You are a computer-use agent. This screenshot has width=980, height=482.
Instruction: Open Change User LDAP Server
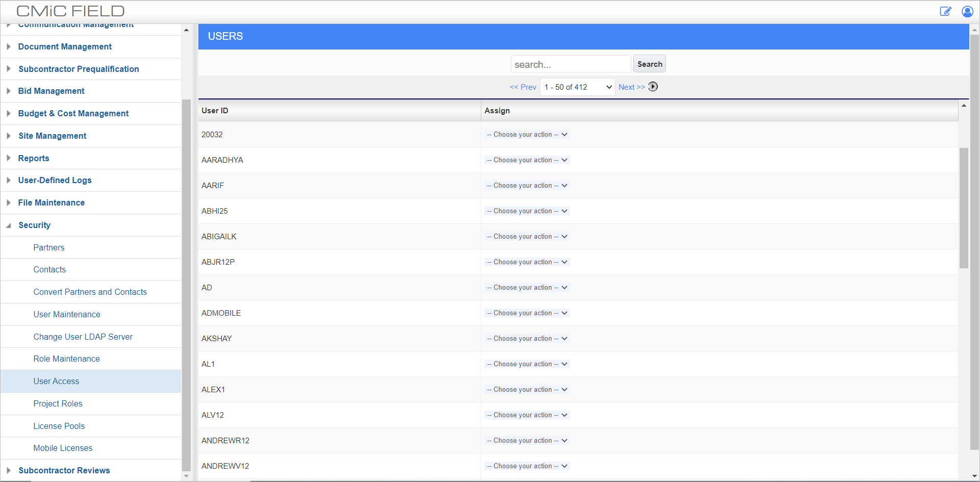(x=83, y=337)
